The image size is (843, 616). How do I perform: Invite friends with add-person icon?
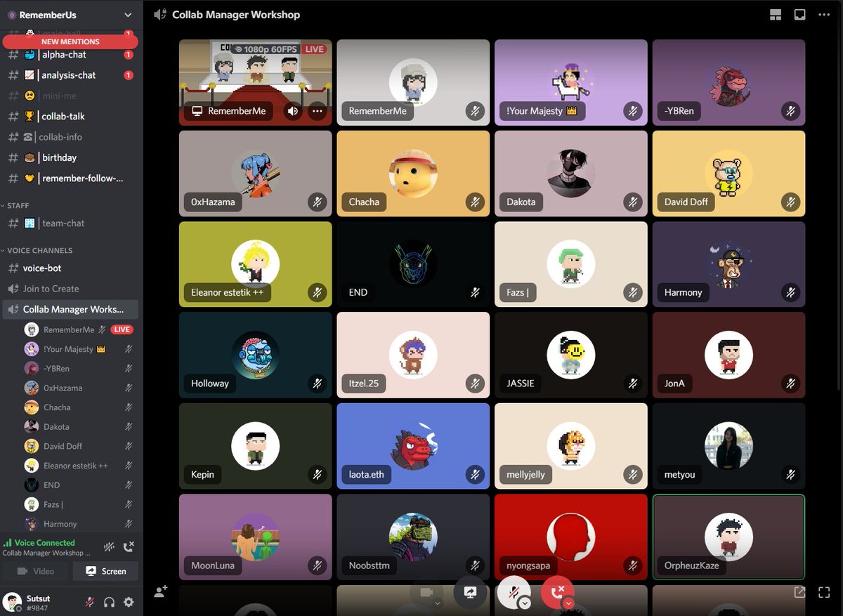(161, 592)
